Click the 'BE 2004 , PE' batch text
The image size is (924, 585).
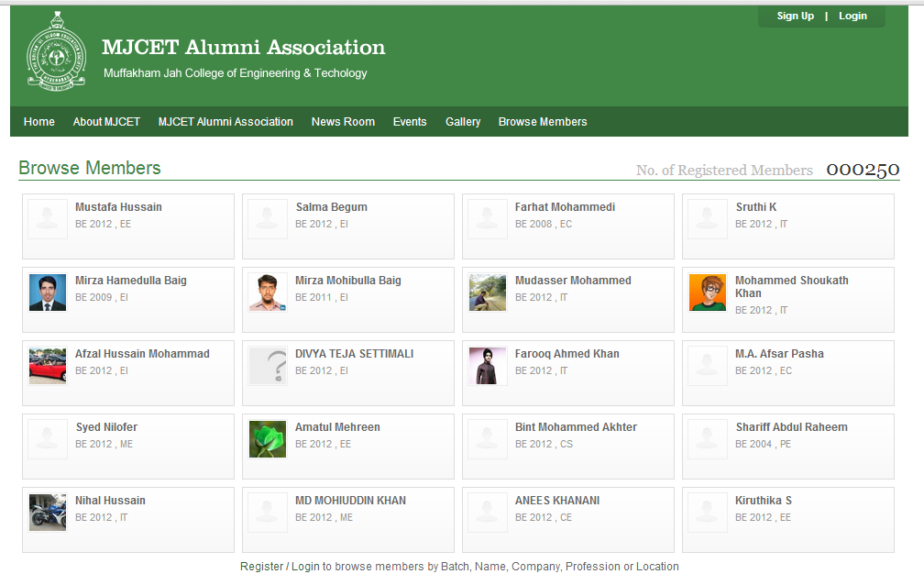[x=763, y=444]
